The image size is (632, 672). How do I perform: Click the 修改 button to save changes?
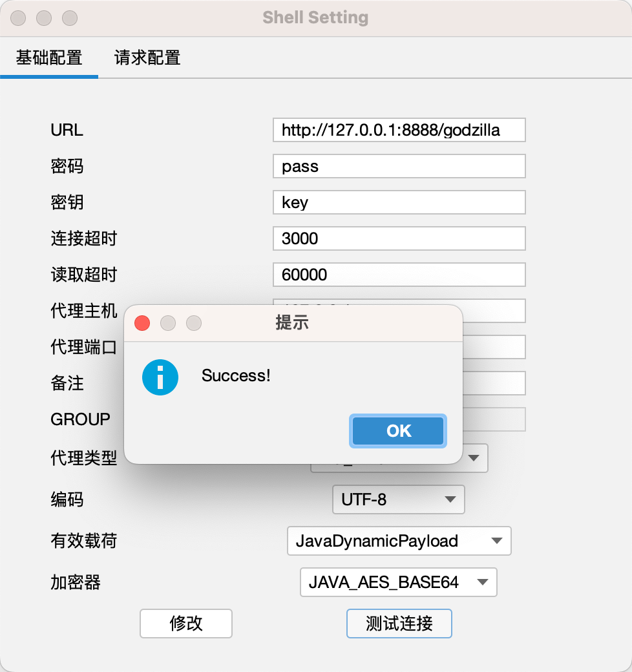pos(185,624)
